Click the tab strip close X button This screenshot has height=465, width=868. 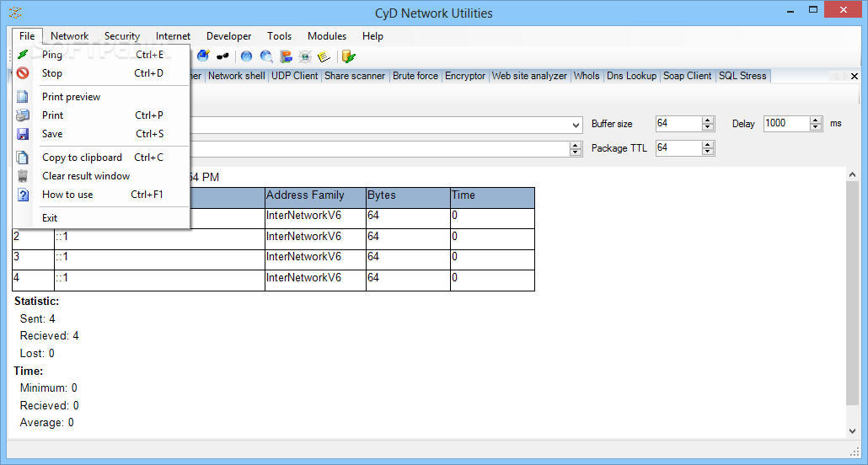coord(855,77)
